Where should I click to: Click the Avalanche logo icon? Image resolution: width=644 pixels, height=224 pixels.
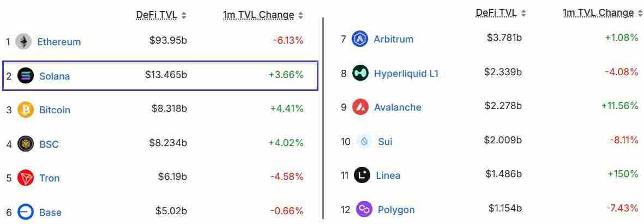(360, 107)
